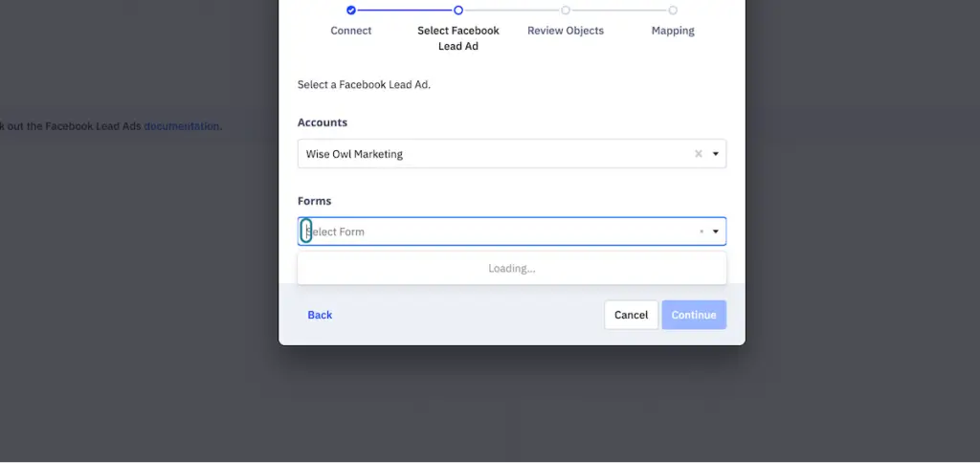Click the Connect step in the wizard

[x=350, y=31]
